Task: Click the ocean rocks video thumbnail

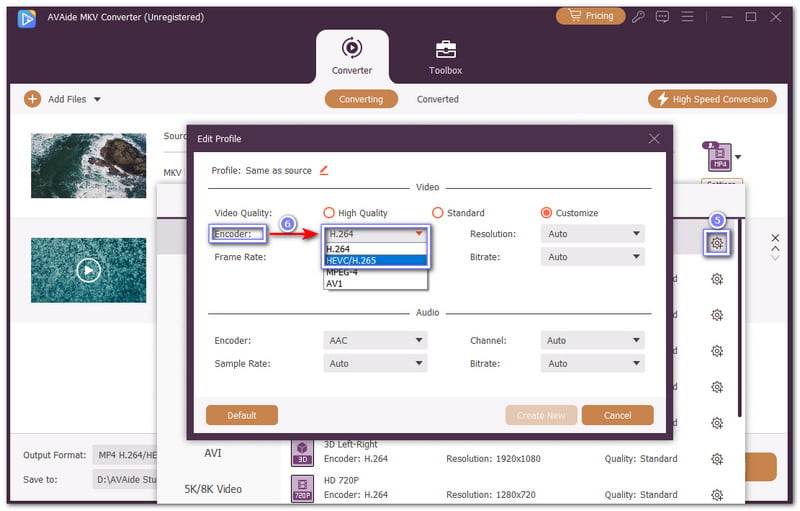Action: tap(88, 166)
